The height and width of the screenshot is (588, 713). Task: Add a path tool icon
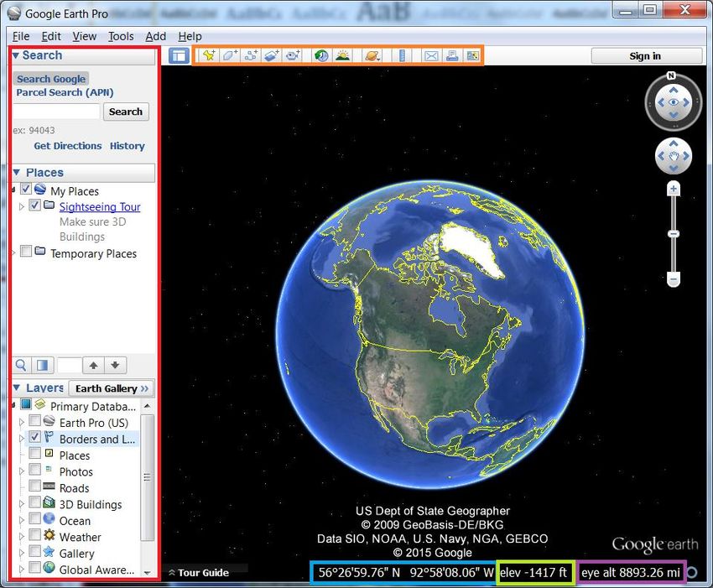251,55
